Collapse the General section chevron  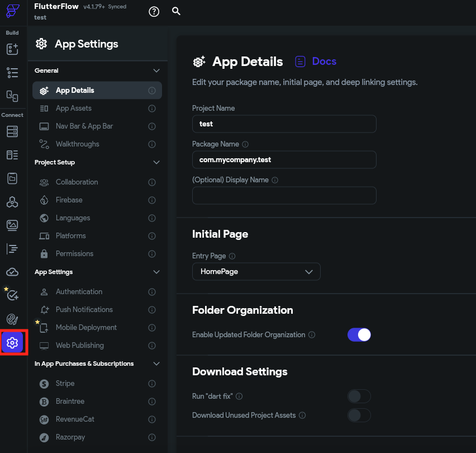[x=156, y=71]
